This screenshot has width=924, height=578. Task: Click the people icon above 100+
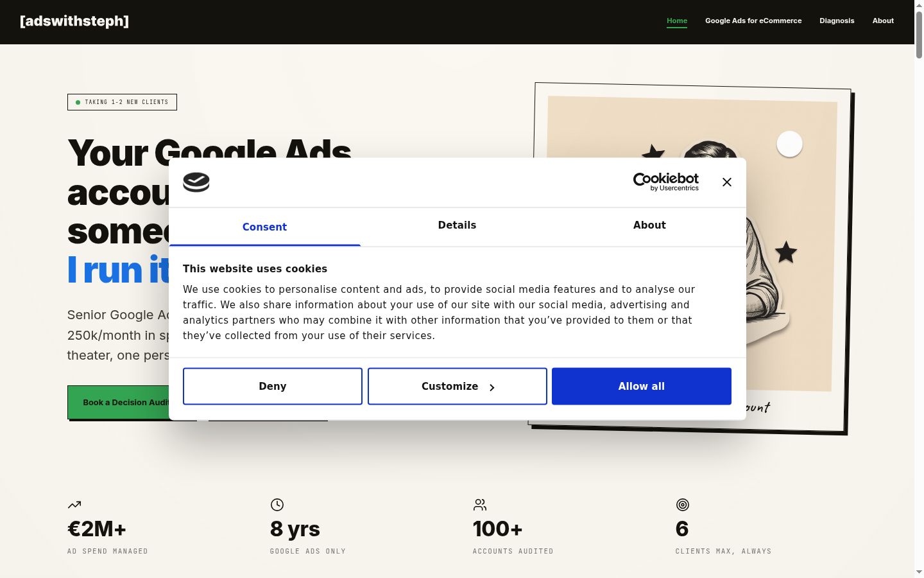[x=480, y=505]
